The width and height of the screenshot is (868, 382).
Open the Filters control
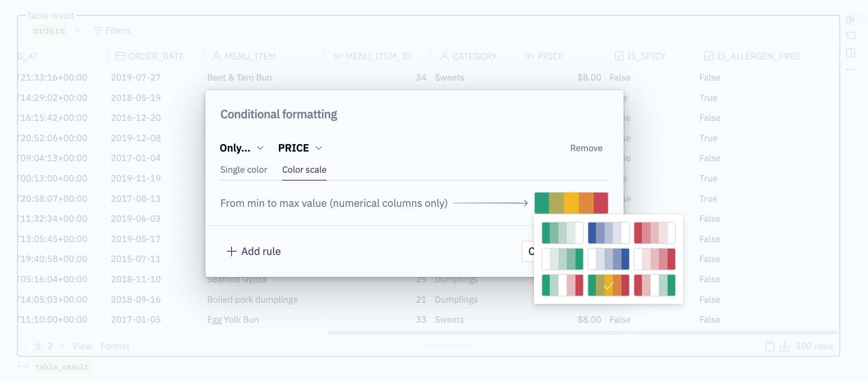[112, 31]
